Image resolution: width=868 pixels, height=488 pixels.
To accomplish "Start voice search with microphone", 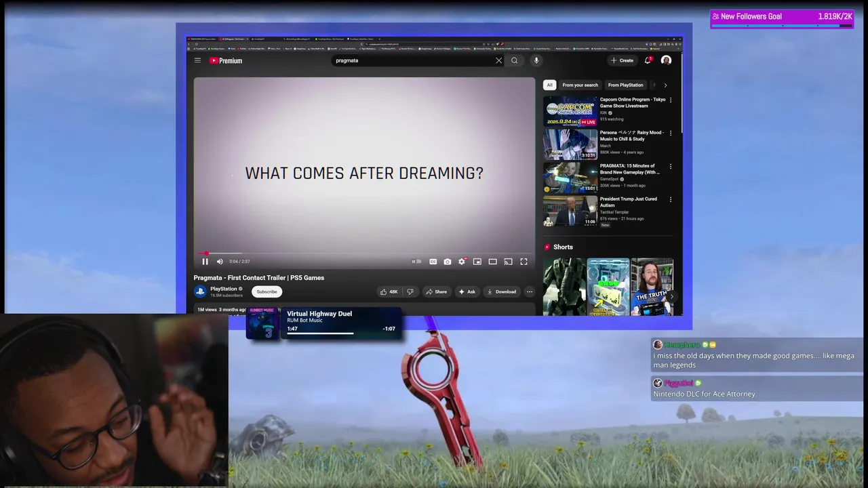I will coord(536,60).
